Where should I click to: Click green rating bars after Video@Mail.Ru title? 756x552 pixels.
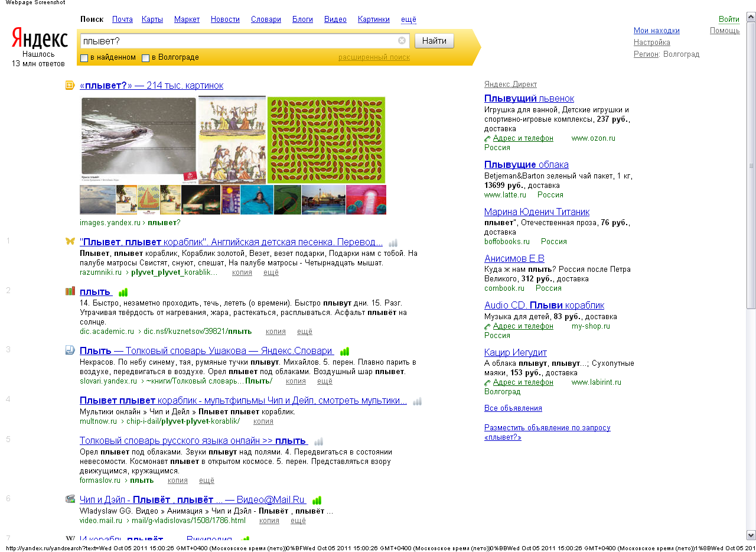point(317,500)
